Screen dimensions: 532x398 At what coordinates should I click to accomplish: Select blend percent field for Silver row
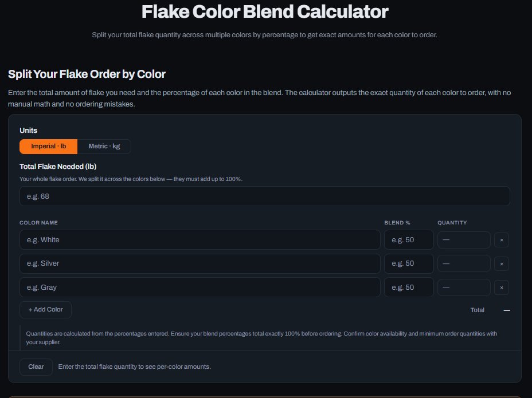click(409, 263)
